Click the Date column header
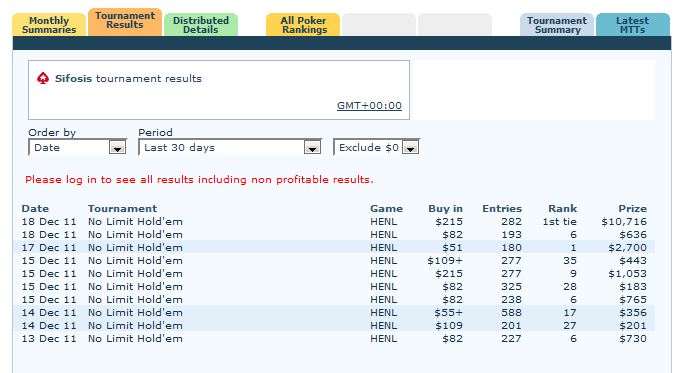The image size is (682, 373). tap(35, 209)
